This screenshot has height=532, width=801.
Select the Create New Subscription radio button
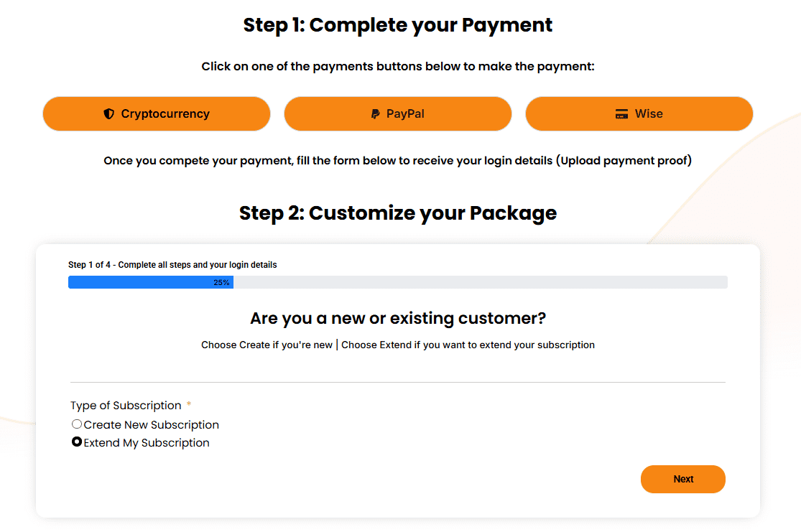[x=77, y=424]
